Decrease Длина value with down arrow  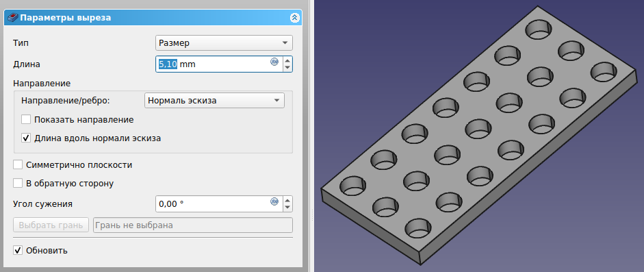pyautogui.click(x=287, y=68)
